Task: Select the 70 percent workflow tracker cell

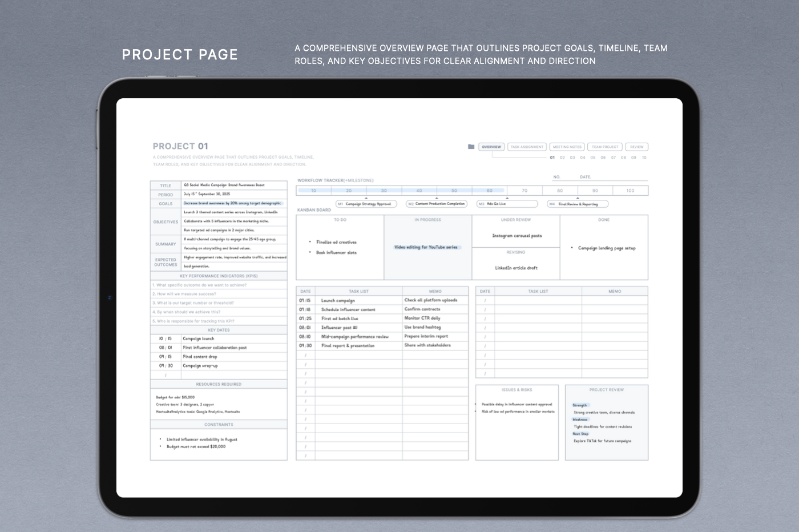Action: pyautogui.click(x=524, y=191)
